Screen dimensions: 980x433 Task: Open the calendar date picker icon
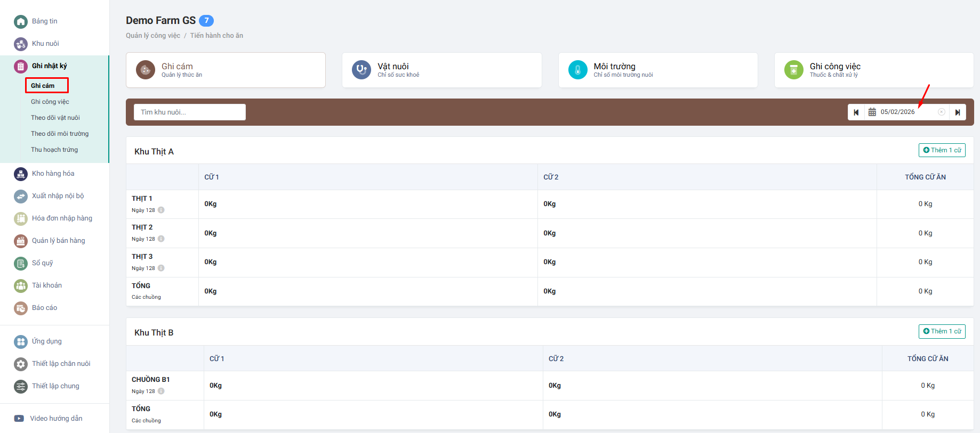872,112
